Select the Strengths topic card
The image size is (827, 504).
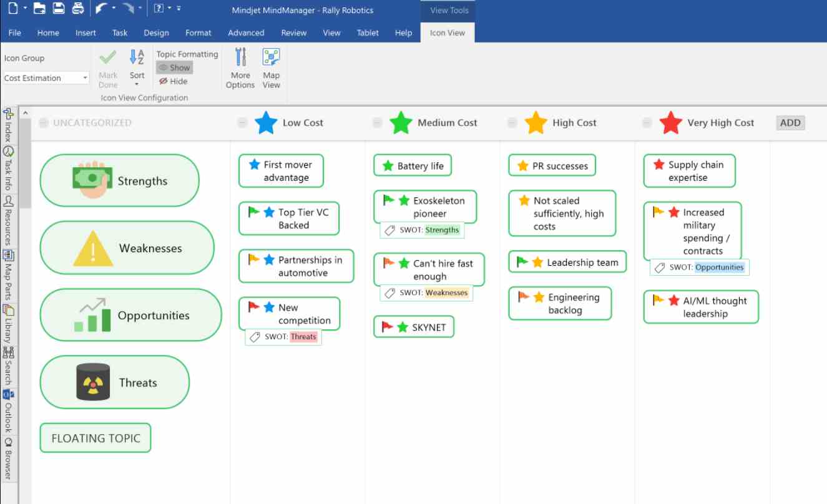point(119,181)
